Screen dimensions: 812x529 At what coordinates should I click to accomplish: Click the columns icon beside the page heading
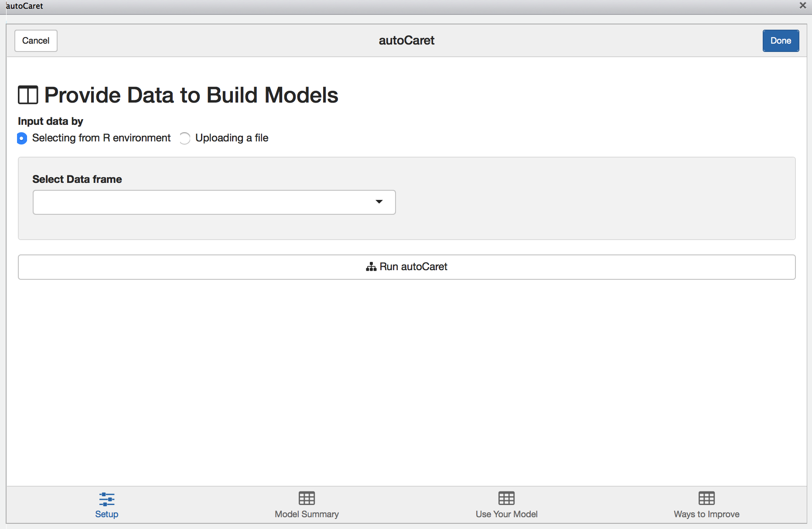coord(28,95)
